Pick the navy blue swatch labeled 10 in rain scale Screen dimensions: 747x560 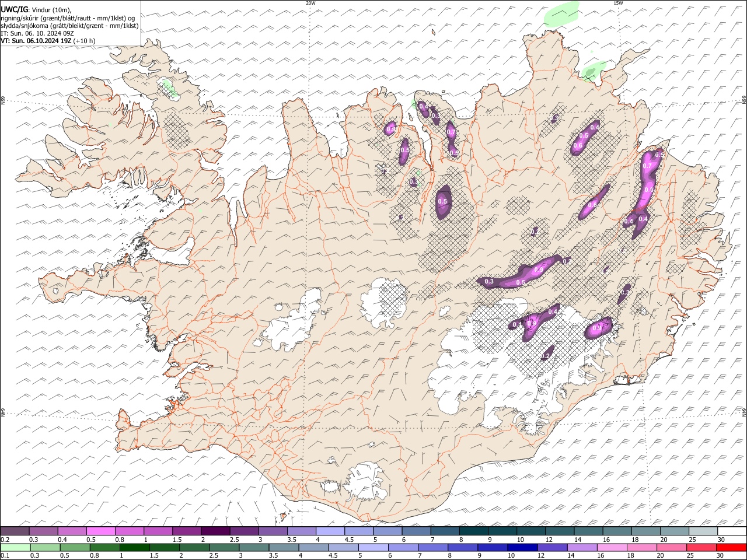tap(522, 547)
